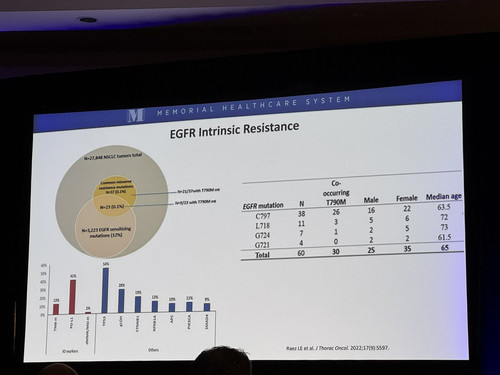Screen dimensions: 500x375
Task: Click N value '11' in L718 row
Action: point(301,224)
